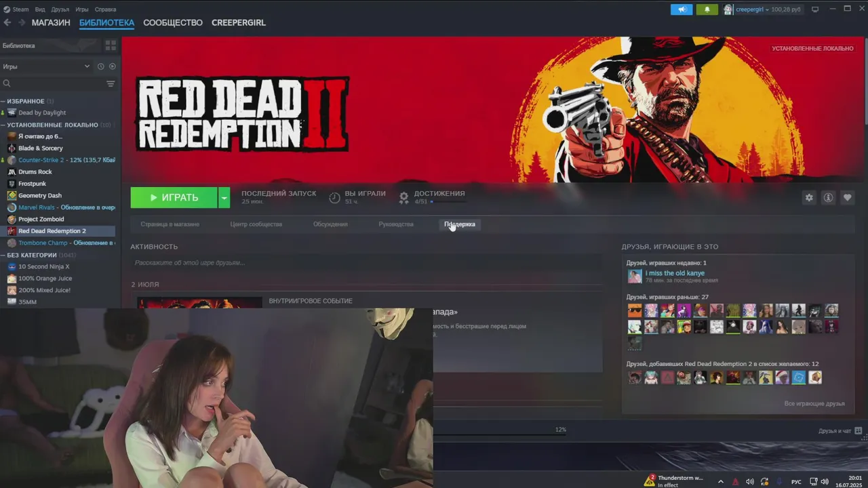The width and height of the screenshot is (868, 488).
Task: Open the Игры library filter dropdown
Action: 47,66
